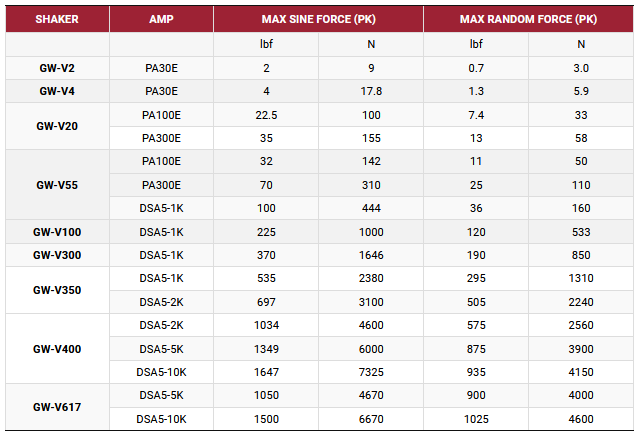Click the GW-V20 shaker cell
The width and height of the screenshot is (640, 439).
coord(57,126)
